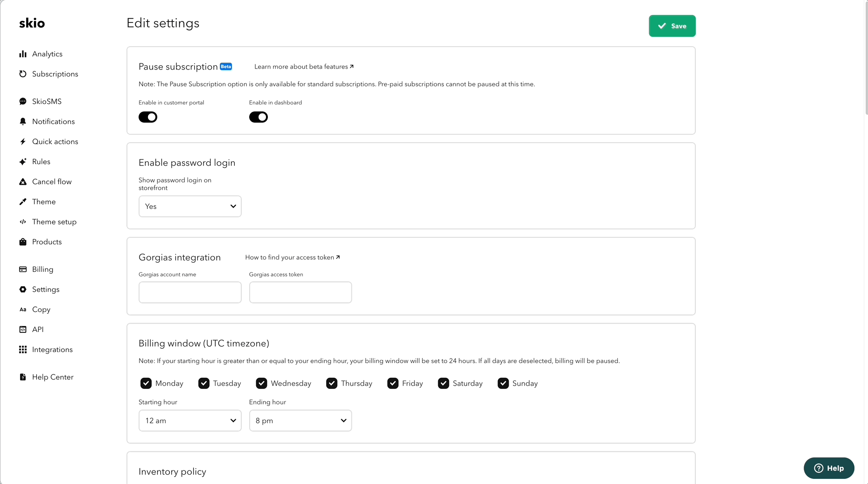Open the Products page
868x484 pixels.
47,242
